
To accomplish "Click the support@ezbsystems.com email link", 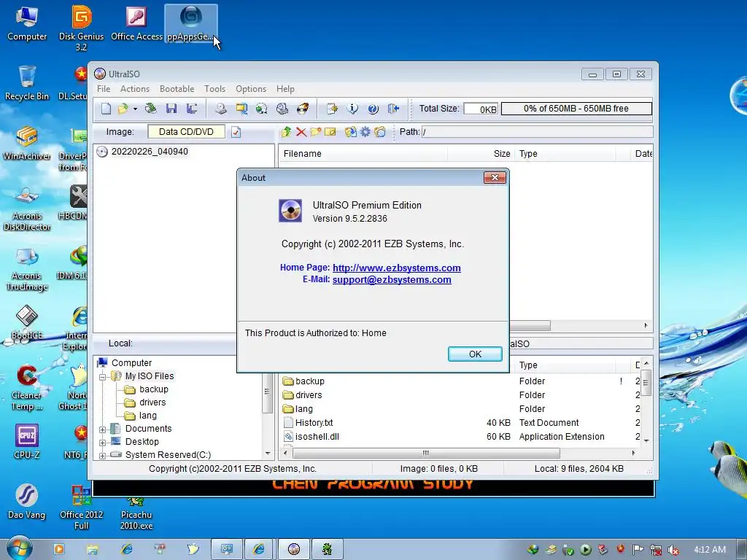I will pos(392,280).
